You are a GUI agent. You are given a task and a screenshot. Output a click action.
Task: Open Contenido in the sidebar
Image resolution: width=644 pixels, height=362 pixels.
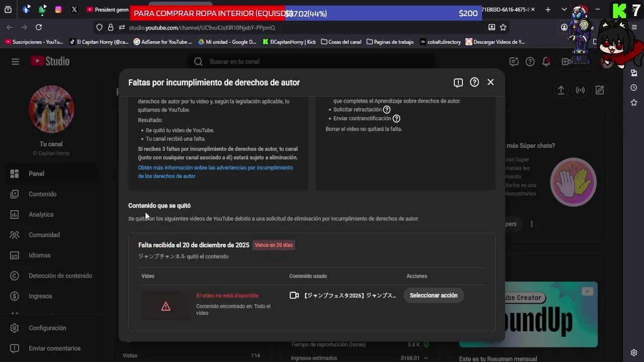[51, 194]
